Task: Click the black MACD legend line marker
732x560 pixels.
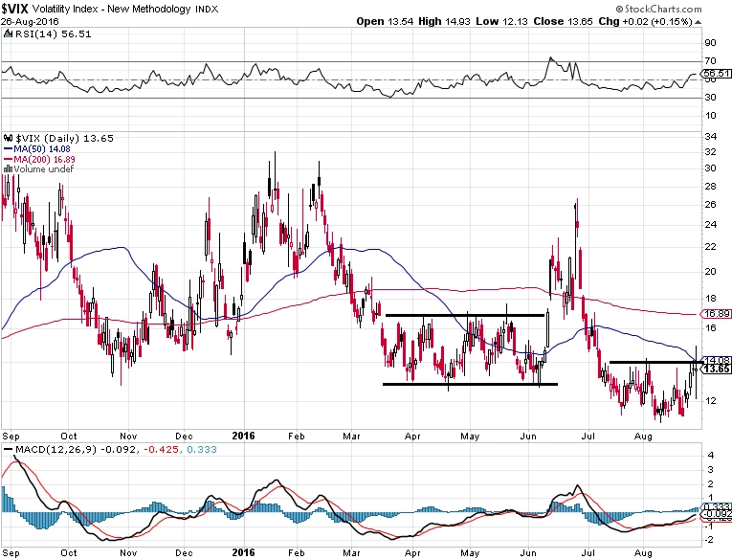Action: [x=9, y=449]
